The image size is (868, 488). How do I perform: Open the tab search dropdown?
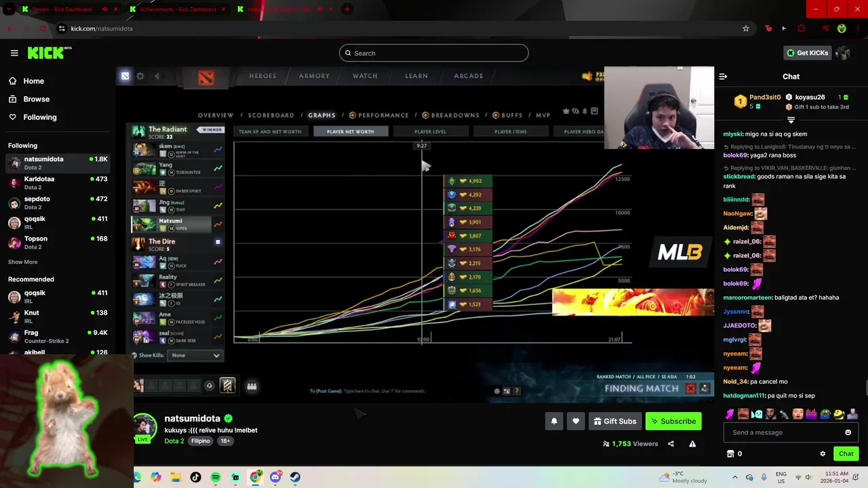click(9, 9)
